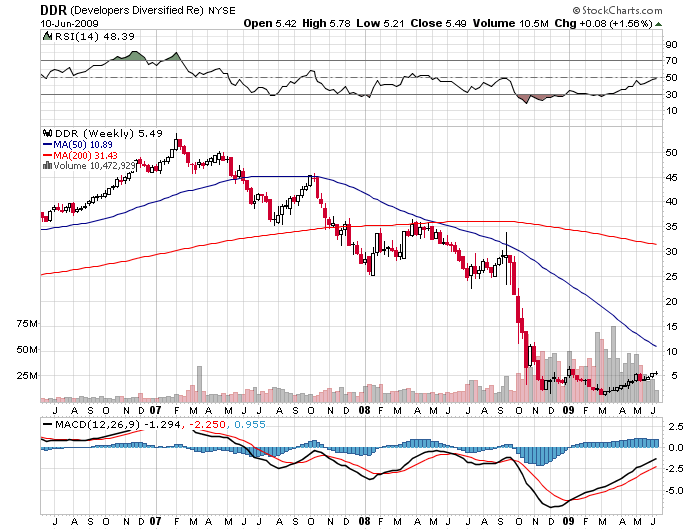
Task: Click the green up-arrow next to Chg
Action: pos(658,24)
